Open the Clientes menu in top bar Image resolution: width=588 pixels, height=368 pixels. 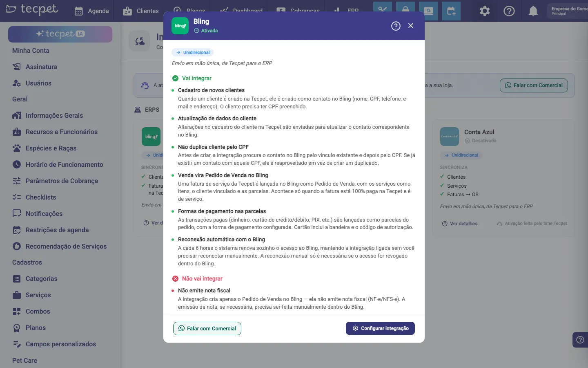pyautogui.click(x=141, y=11)
